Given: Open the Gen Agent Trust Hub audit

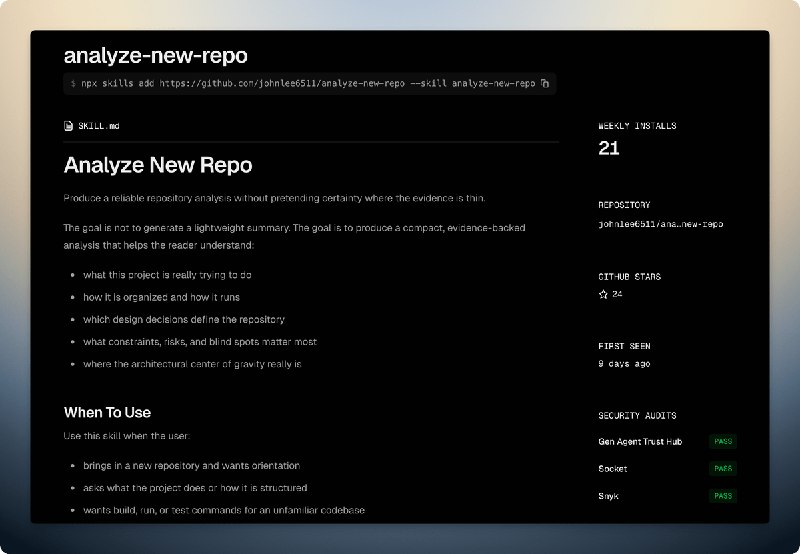Looking at the screenshot, I should click(640, 441).
